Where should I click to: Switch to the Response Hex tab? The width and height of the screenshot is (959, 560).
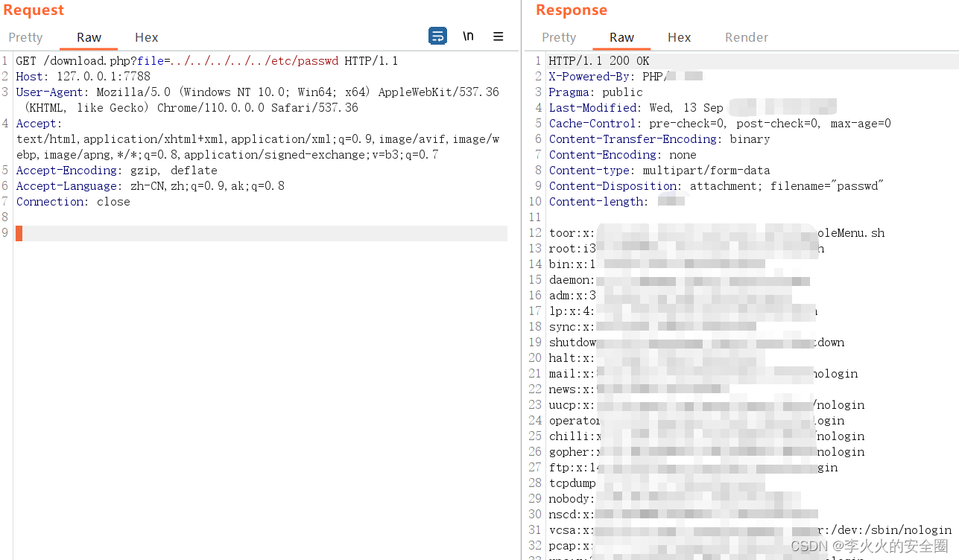[x=680, y=37]
